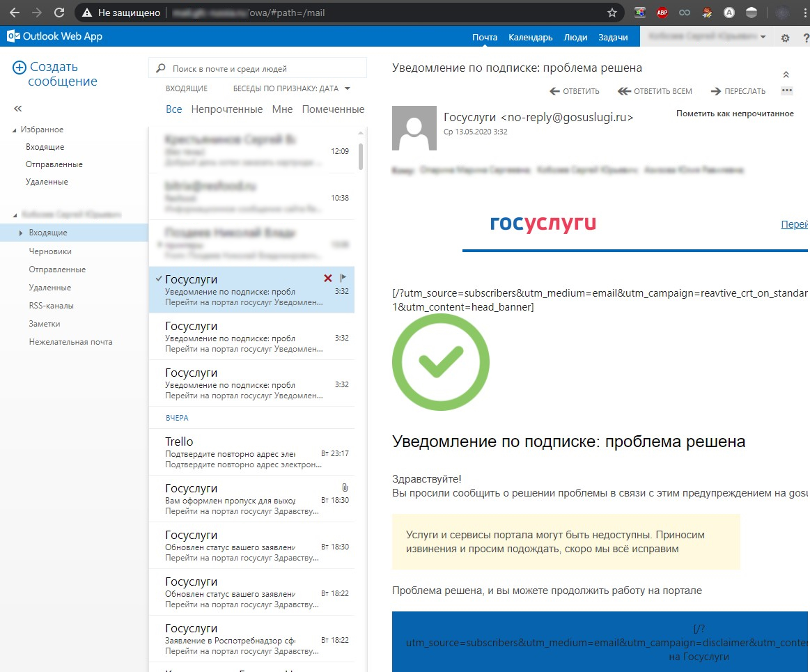Click not secure warning icon
The width and height of the screenshot is (810, 672).
(x=87, y=13)
